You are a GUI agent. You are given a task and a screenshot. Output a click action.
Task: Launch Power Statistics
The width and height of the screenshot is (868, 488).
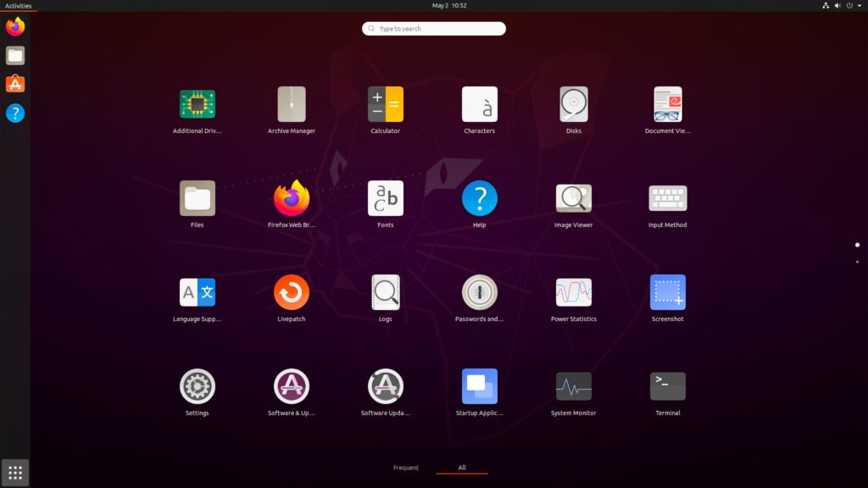574,292
